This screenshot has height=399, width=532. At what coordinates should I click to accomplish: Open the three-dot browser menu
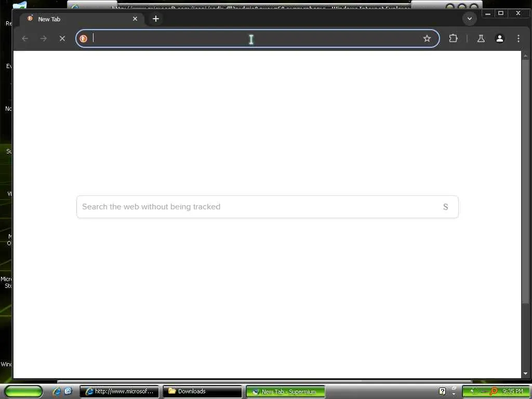[x=518, y=38]
